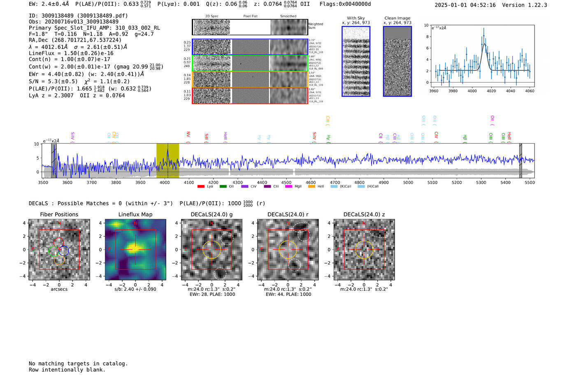Click the (K)CaII legend swatch
576x392 pixels.
pyautogui.click(x=334, y=187)
